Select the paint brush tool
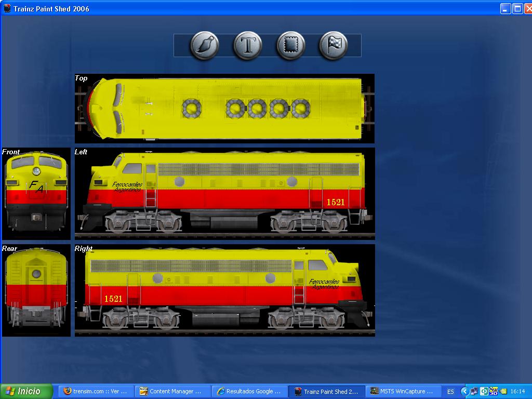The width and height of the screenshot is (532, 399). click(x=205, y=46)
